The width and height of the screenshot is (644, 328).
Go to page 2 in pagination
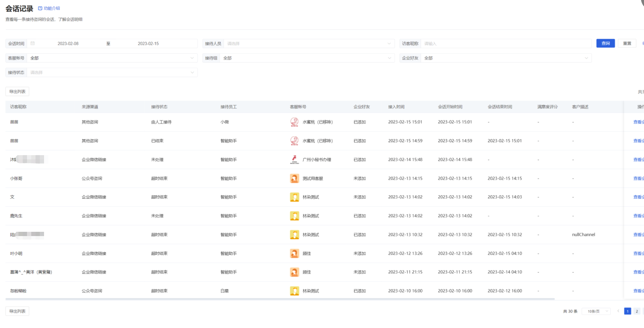tap(637, 311)
